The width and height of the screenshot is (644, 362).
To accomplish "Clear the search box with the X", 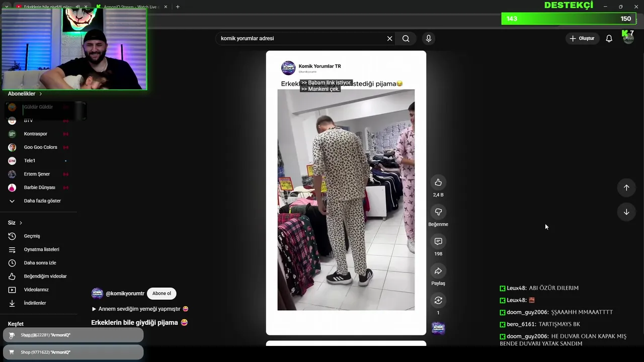I will coord(389,39).
